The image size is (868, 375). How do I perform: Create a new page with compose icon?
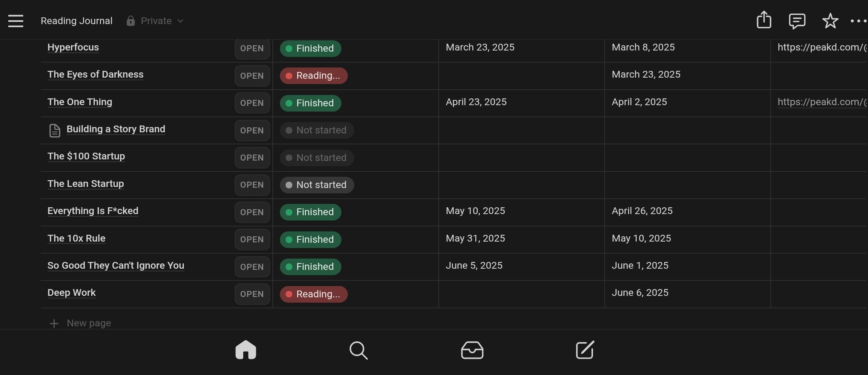coord(585,350)
